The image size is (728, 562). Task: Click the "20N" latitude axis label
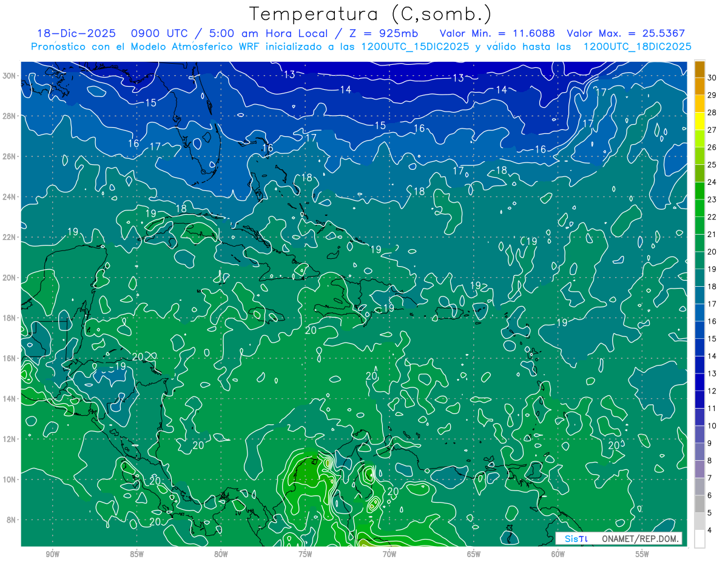pyautogui.click(x=9, y=278)
